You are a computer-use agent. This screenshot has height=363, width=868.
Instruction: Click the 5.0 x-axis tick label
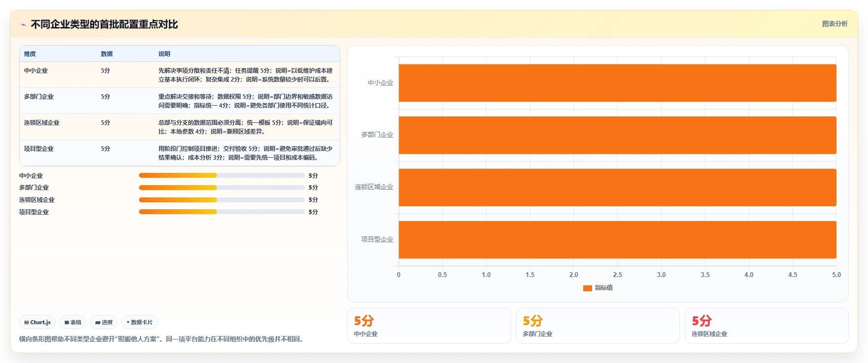click(x=837, y=275)
